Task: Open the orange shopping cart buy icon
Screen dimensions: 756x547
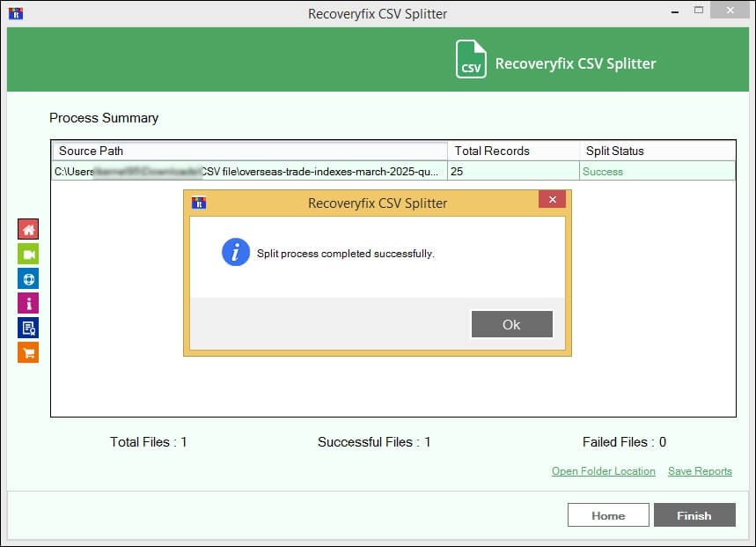Action: point(28,352)
